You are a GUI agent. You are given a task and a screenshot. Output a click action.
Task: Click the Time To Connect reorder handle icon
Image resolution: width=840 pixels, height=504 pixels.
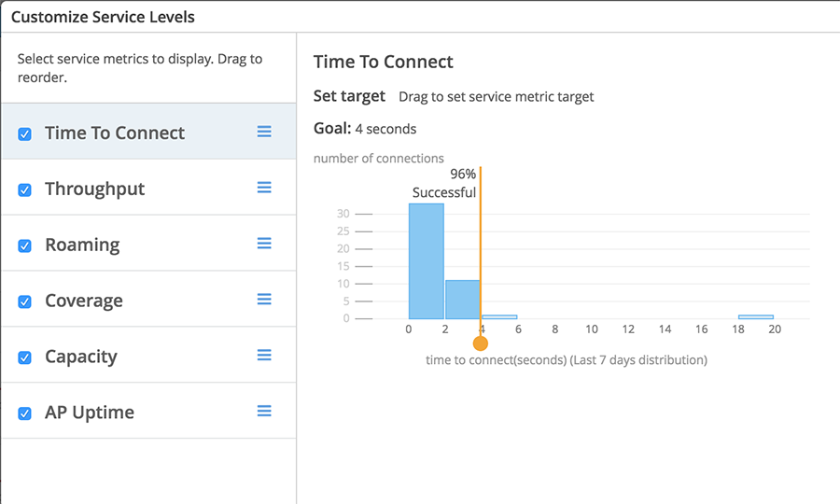click(x=264, y=132)
